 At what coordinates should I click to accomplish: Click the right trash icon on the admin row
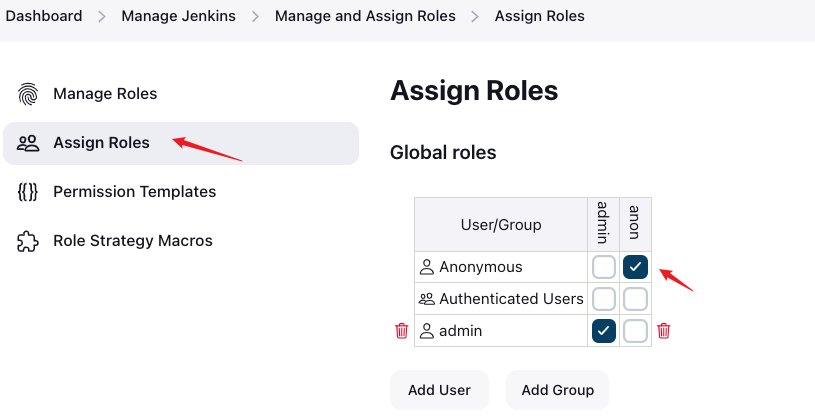point(663,331)
